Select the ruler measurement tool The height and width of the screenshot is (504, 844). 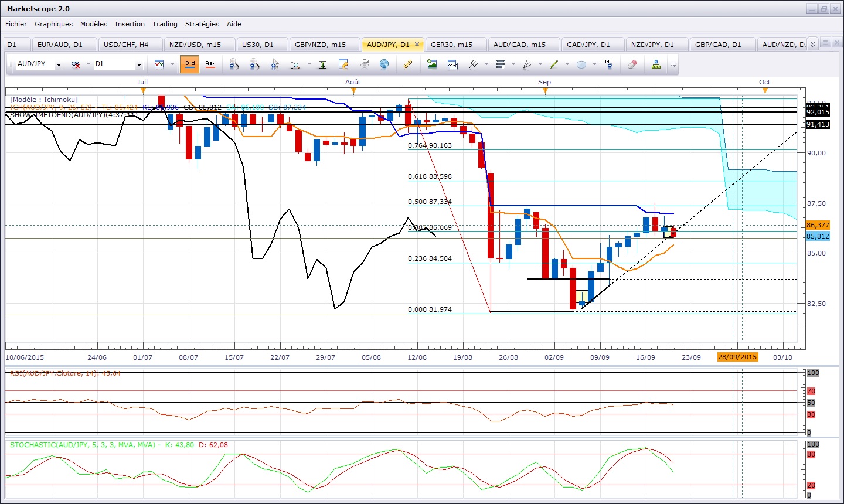coord(409,64)
